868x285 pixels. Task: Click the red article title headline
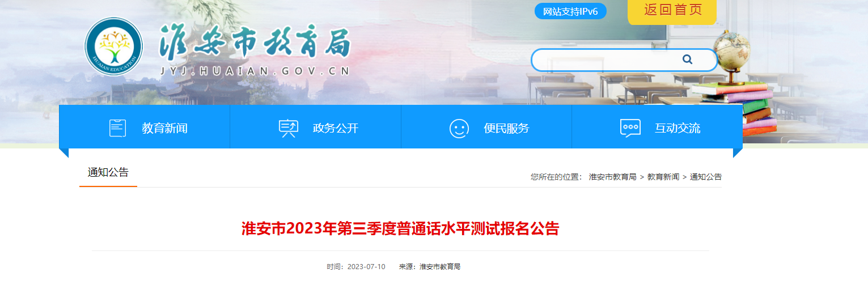pos(400,229)
